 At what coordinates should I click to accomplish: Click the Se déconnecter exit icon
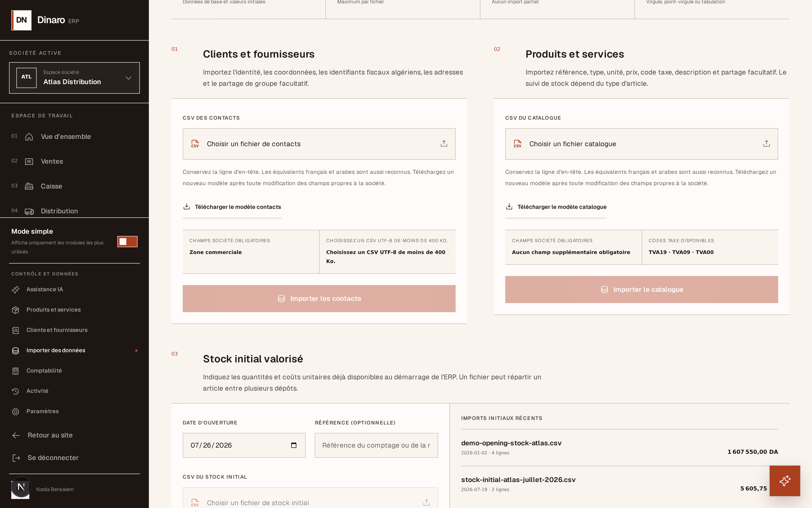click(16, 458)
